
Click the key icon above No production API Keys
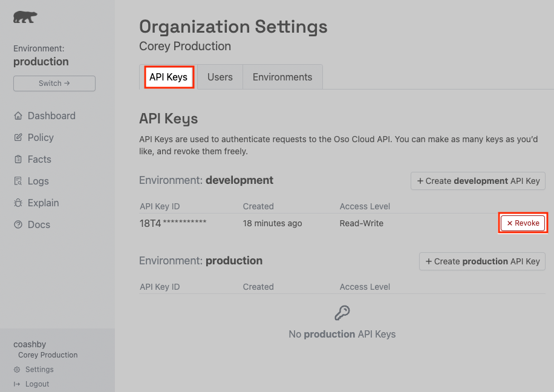point(342,313)
